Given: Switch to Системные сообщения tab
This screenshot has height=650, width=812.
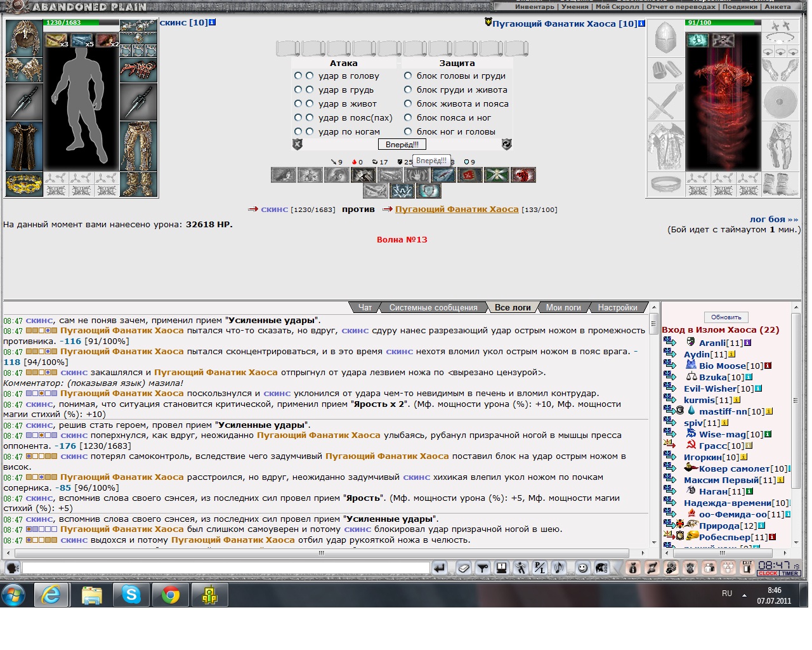Looking at the screenshot, I should (433, 307).
